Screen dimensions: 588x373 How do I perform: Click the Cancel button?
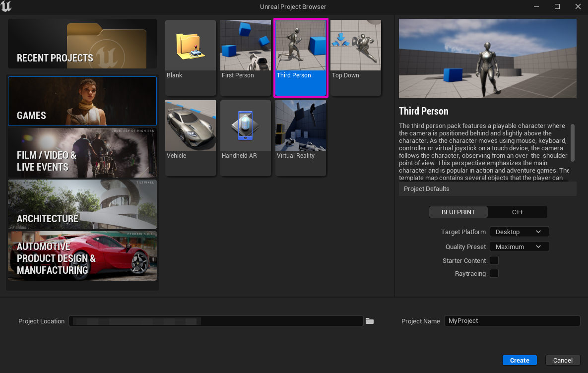pyautogui.click(x=563, y=360)
